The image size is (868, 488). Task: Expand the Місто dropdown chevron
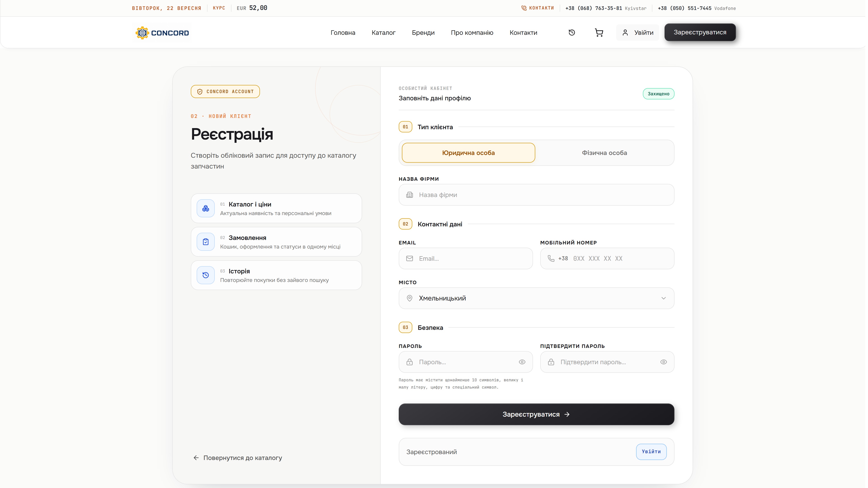point(663,298)
